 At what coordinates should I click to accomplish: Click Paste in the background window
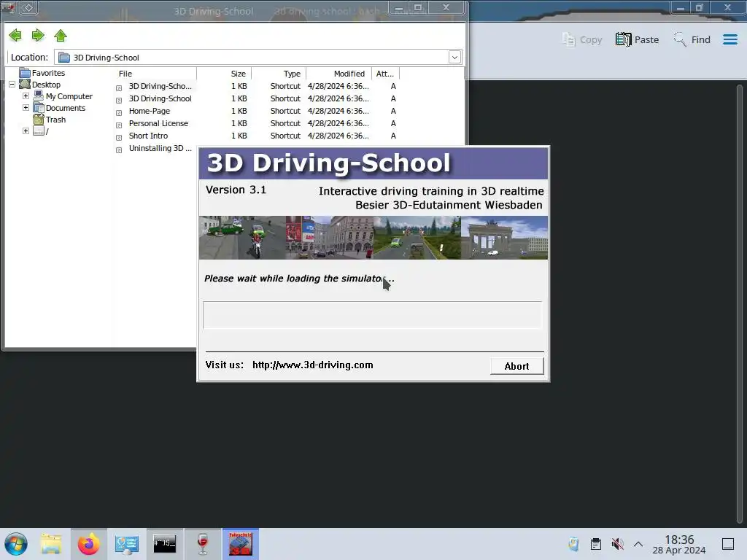[x=637, y=39]
